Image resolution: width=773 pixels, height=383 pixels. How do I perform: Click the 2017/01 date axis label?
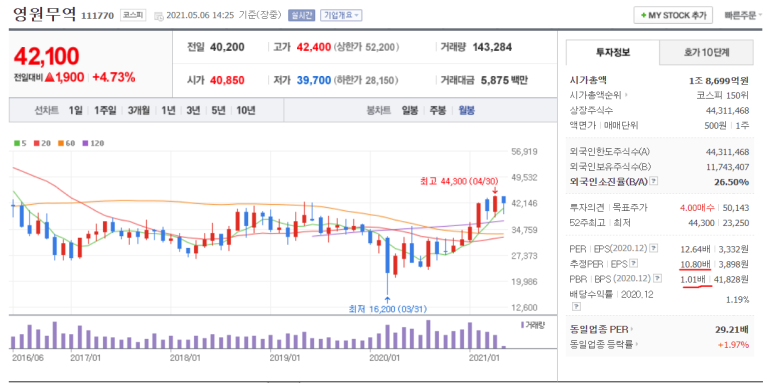(x=86, y=357)
